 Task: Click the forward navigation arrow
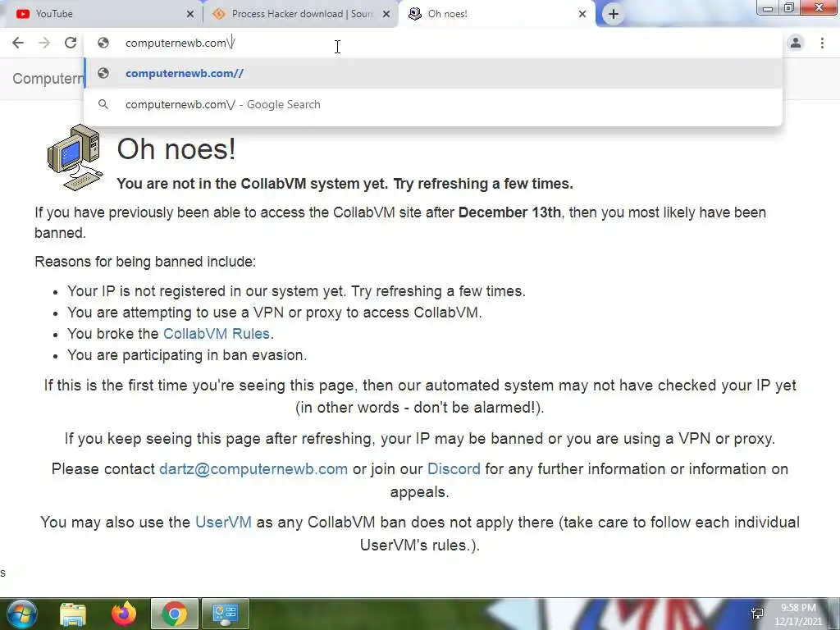coord(44,43)
